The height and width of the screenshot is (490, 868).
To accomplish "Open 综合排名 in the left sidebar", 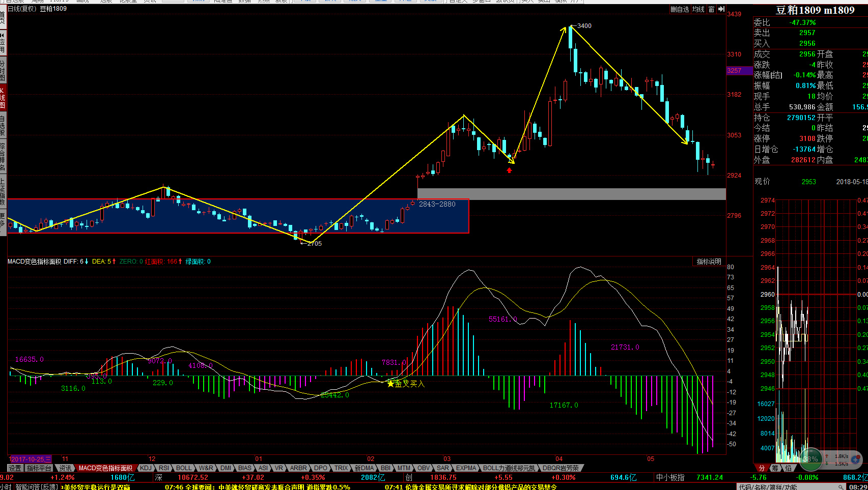I will (x=3, y=157).
